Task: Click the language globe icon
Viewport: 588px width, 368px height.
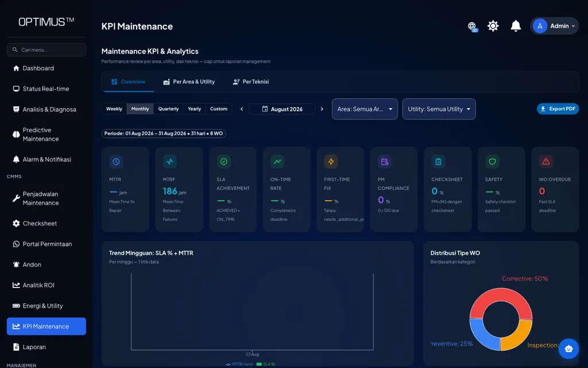Action: click(x=472, y=26)
